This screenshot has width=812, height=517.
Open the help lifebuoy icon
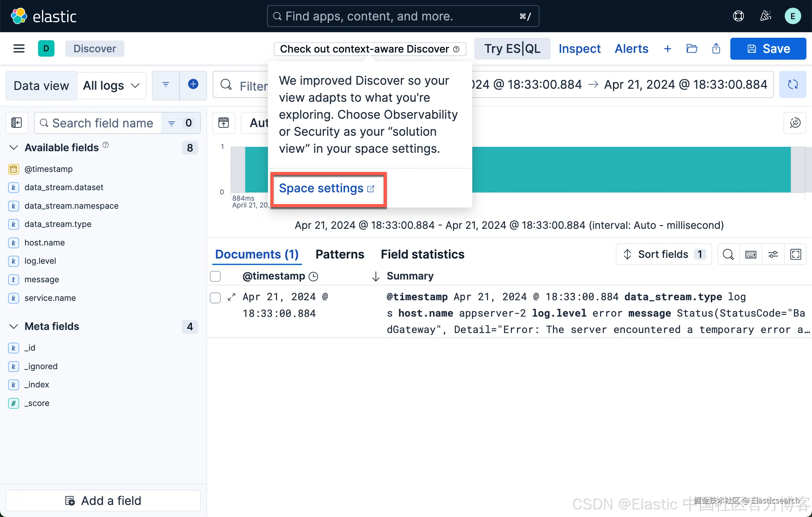click(738, 16)
